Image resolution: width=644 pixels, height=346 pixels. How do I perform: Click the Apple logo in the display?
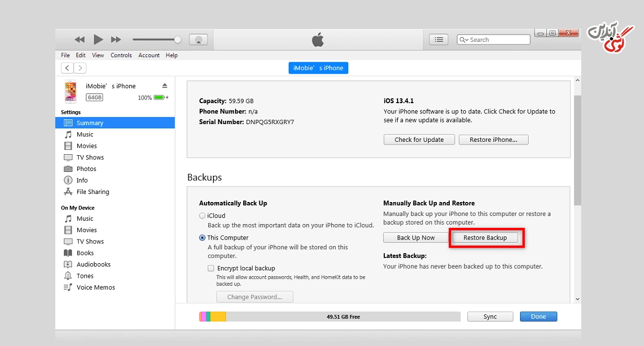[318, 39]
